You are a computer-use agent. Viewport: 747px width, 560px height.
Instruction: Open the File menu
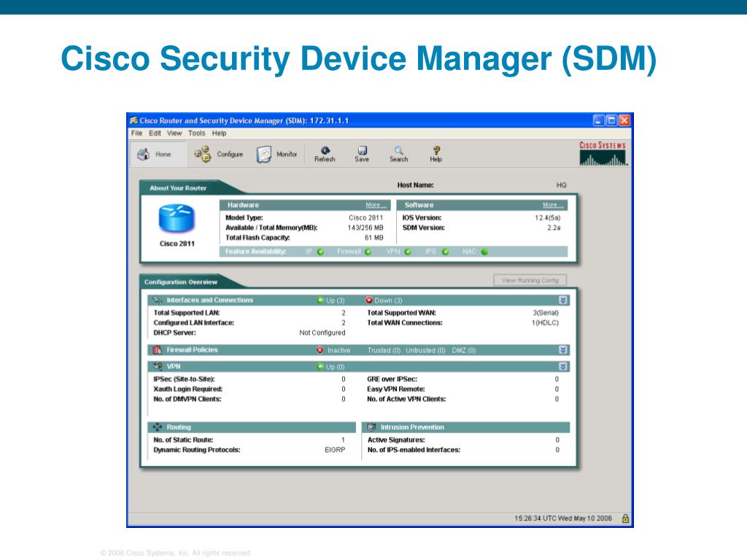[x=136, y=133]
